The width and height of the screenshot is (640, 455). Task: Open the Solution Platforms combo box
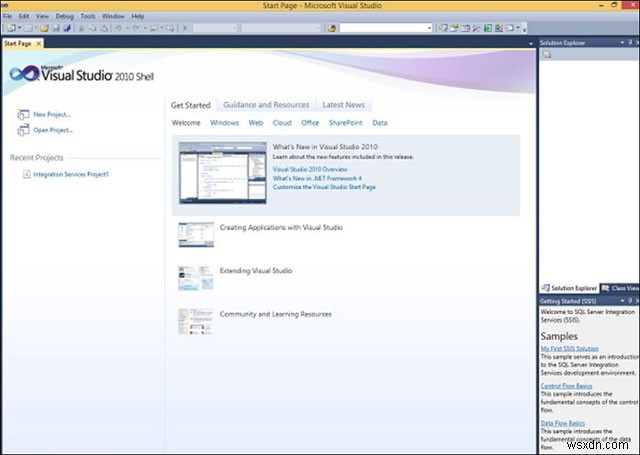[281, 28]
